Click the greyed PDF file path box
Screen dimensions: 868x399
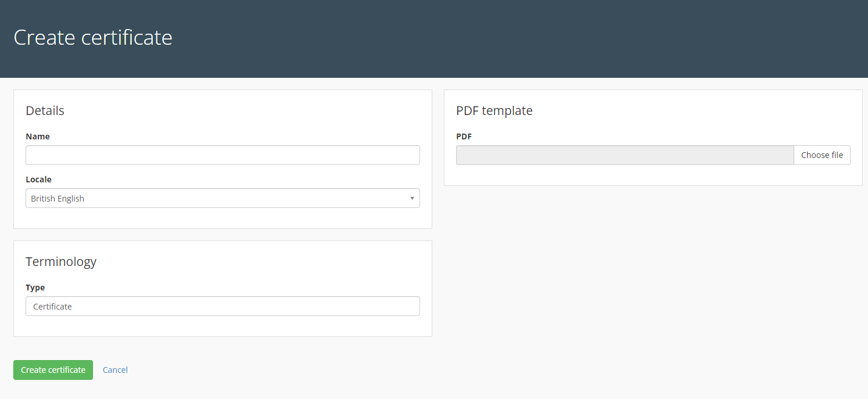pos(625,155)
